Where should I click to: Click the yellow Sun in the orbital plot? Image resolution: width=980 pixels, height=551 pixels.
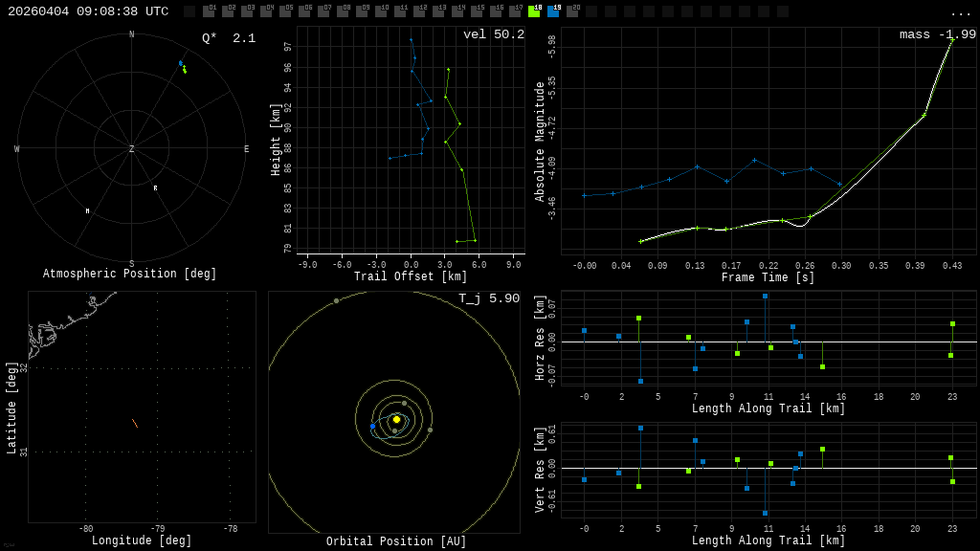pos(396,419)
